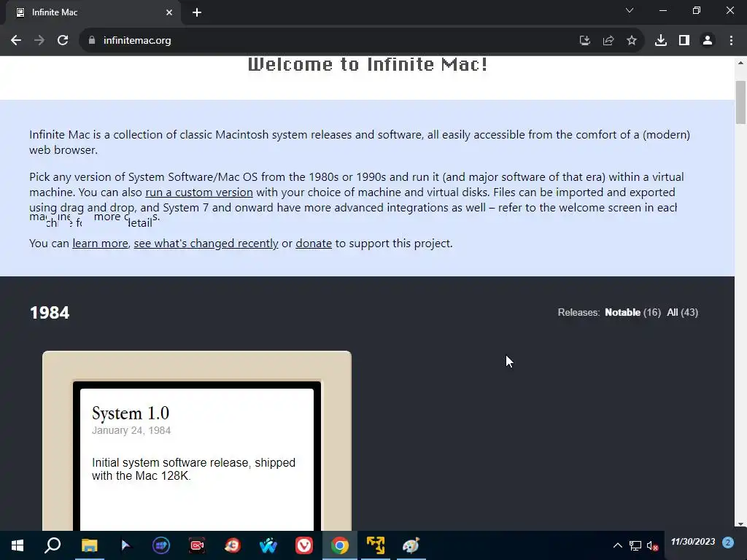Toggle the Chrome side panel icon

684,41
